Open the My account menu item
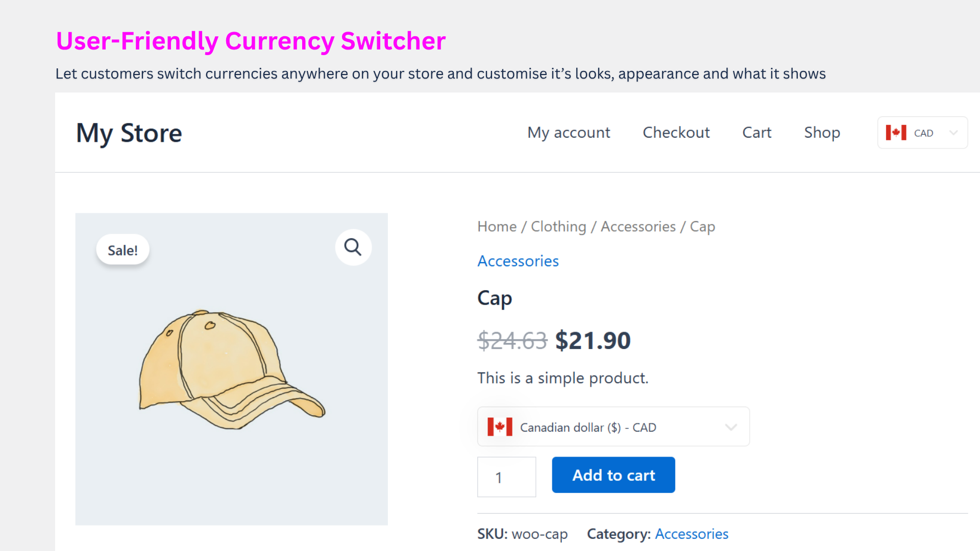 (569, 133)
